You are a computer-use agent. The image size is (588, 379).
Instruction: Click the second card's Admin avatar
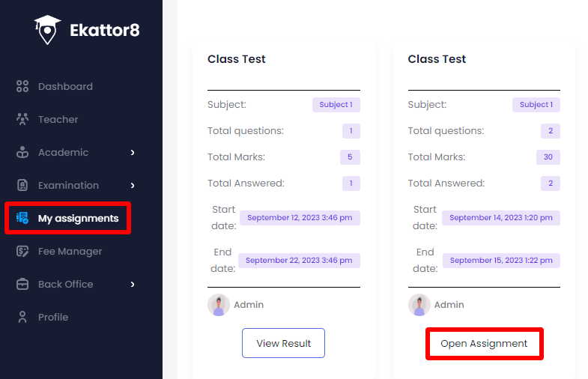(419, 305)
